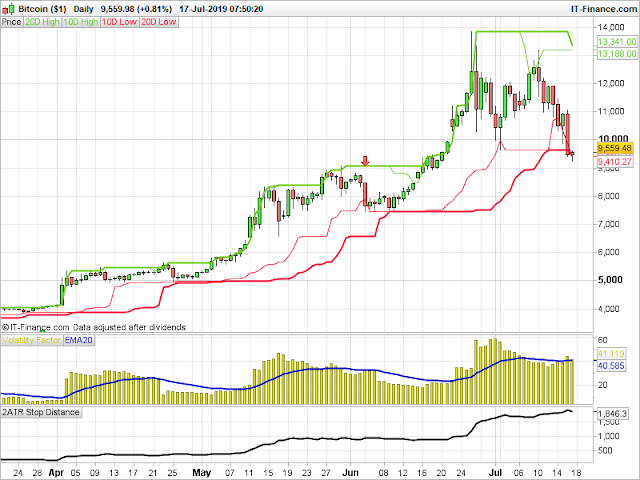Click the Daily timeframe label in header

pyautogui.click(x=84, y=9)
